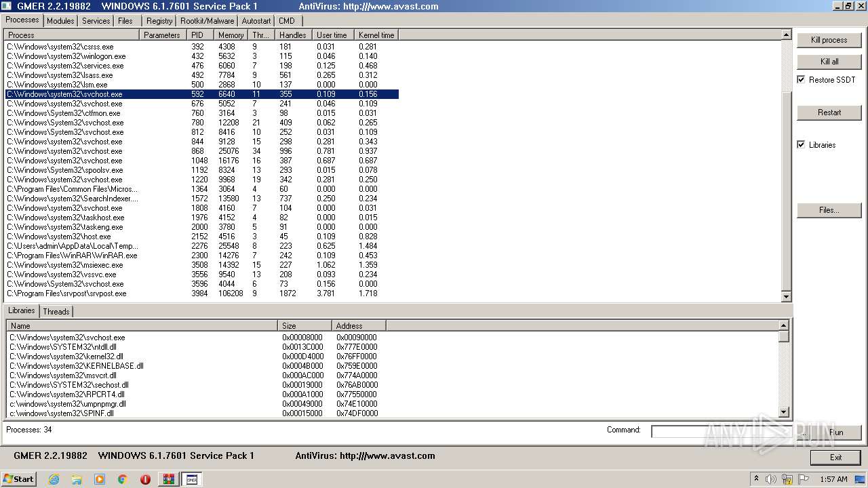Open Google Chrome from the taskbar

(123, 479)
